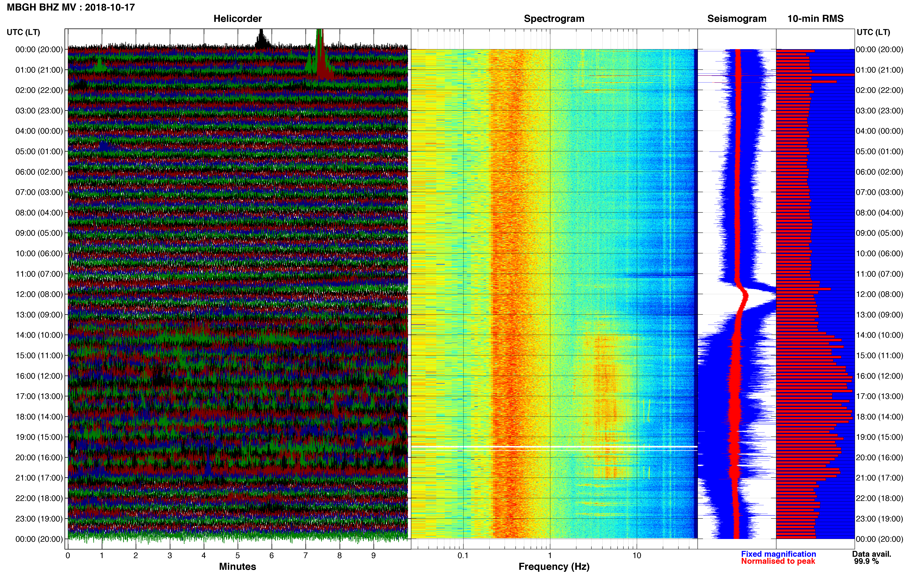Viewport: 924px width, 578px height.
Task: Click the 12:00 (08:00) label beside the Helicorder
Action: coord(39,294)
